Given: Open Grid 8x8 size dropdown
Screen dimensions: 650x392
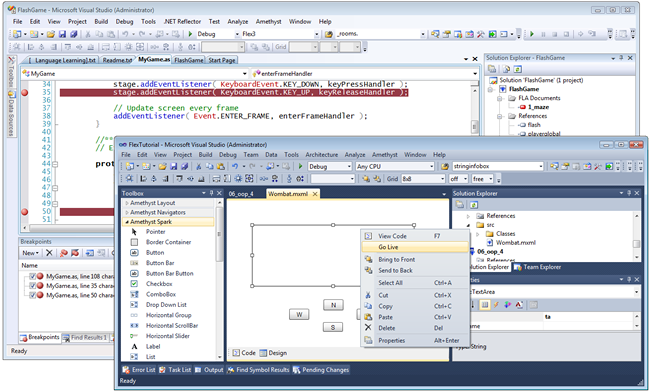Looking at the screenshot, I should (x=441, y=179).
